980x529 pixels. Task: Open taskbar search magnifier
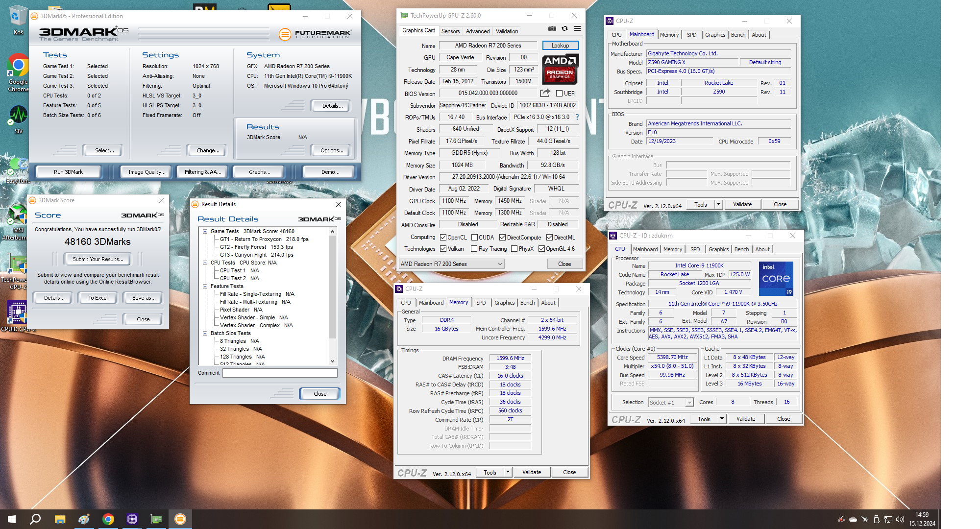35,519
